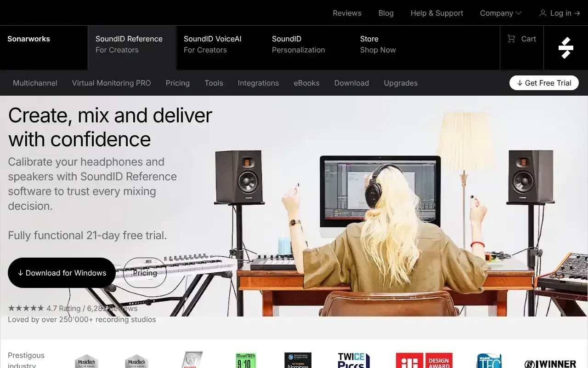
Task: Click the TWICE Picks award badge
Action: (354, 360)
